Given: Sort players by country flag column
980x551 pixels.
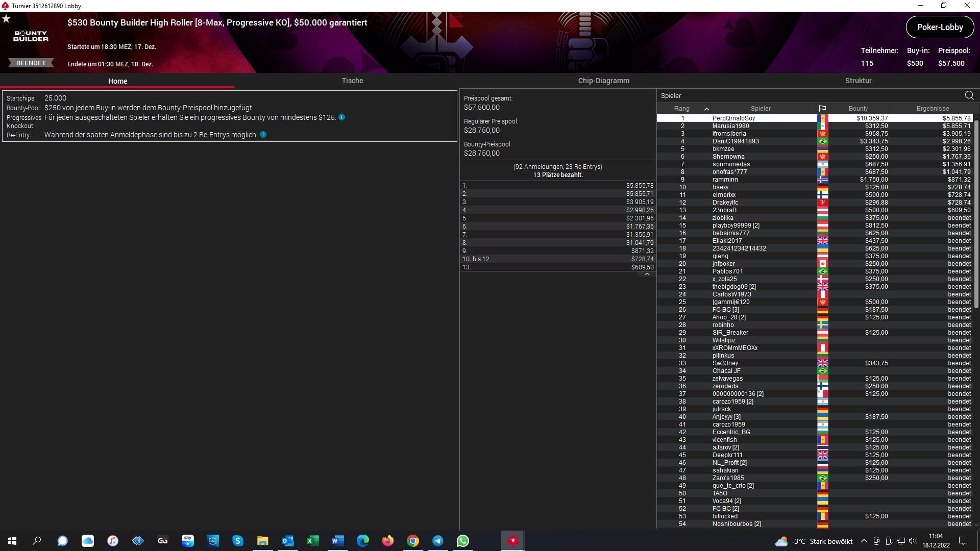Looking at the screenshot, I should tap(822, 108).
